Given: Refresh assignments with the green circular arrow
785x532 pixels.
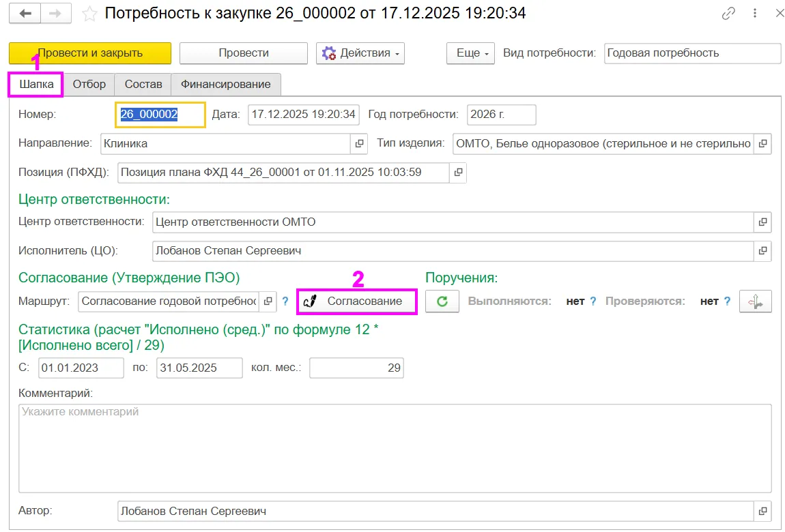Looking at the screenshot, I should coord(442,301).
